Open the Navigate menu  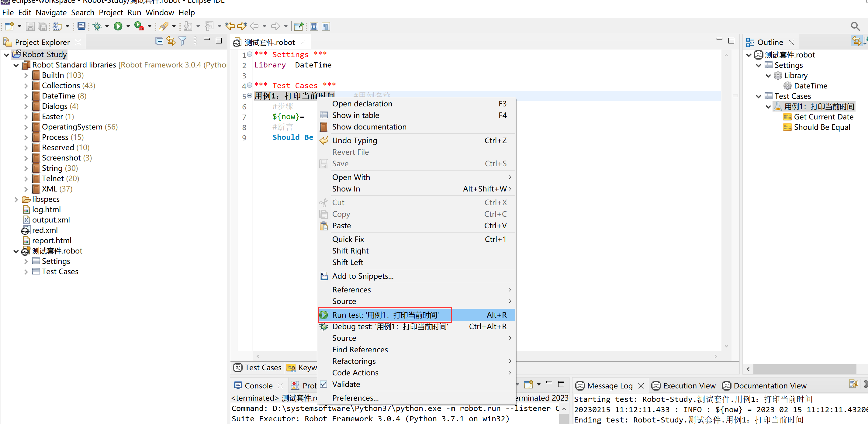tap(51, 12)
